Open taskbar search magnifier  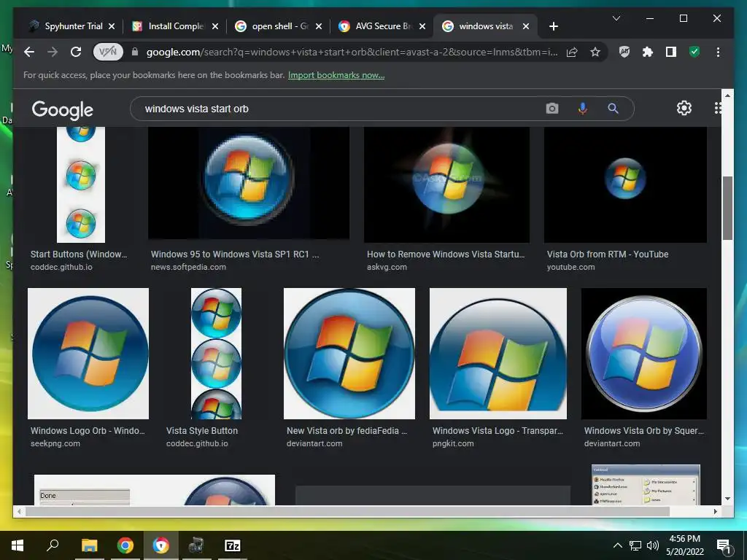[x=53, y=545]
